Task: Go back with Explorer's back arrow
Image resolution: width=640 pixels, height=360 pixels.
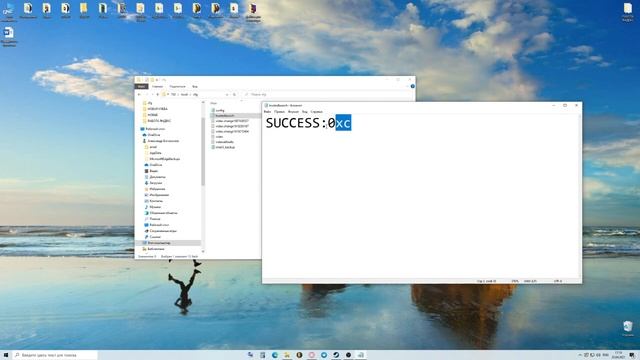Action: tap(139, 94)
